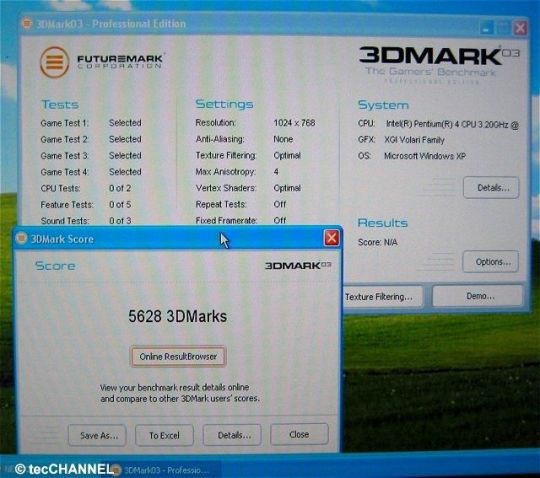Click the Resolution value 1024 x 768

tap(294, 123)
